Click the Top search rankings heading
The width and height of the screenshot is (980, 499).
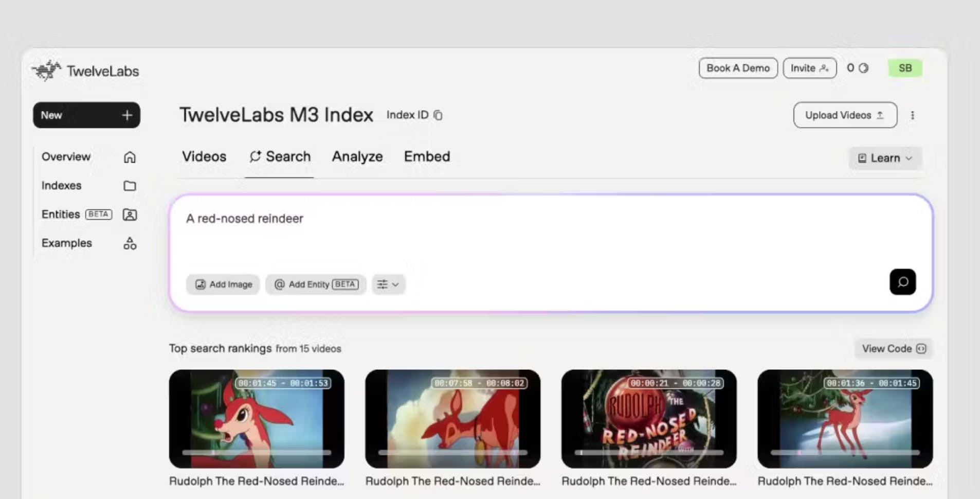click(x=220, y=348)
